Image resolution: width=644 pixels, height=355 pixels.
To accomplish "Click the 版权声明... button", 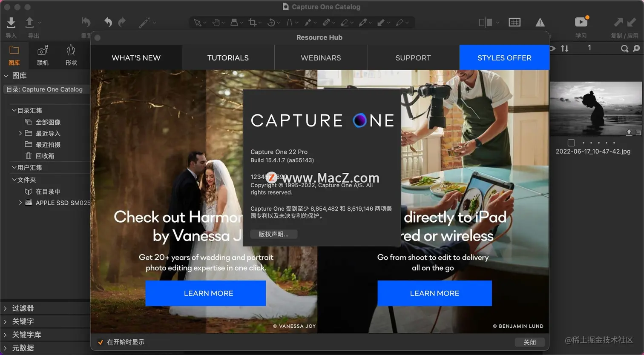I will point(273,234).
